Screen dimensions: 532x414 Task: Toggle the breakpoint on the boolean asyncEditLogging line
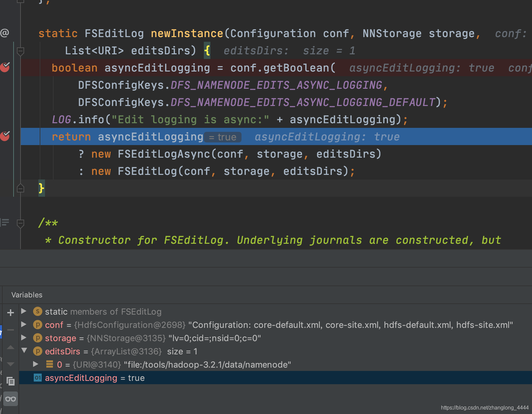click(5, 68)
